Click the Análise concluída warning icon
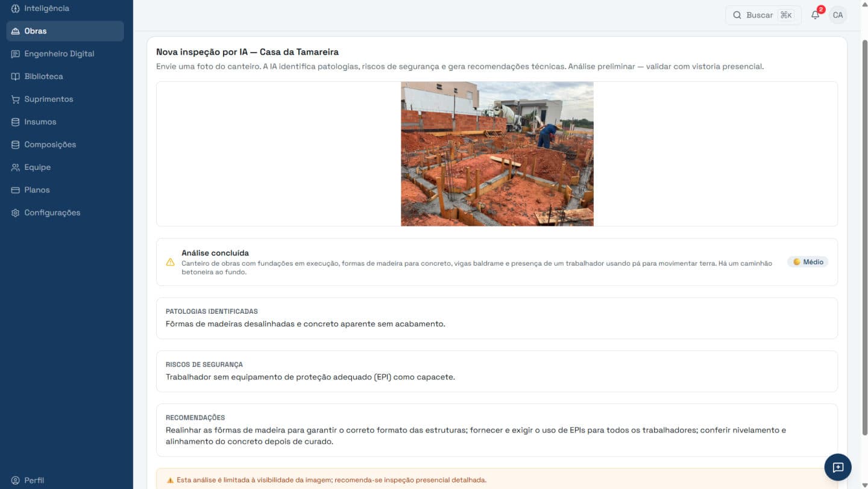 pos(170,262)
